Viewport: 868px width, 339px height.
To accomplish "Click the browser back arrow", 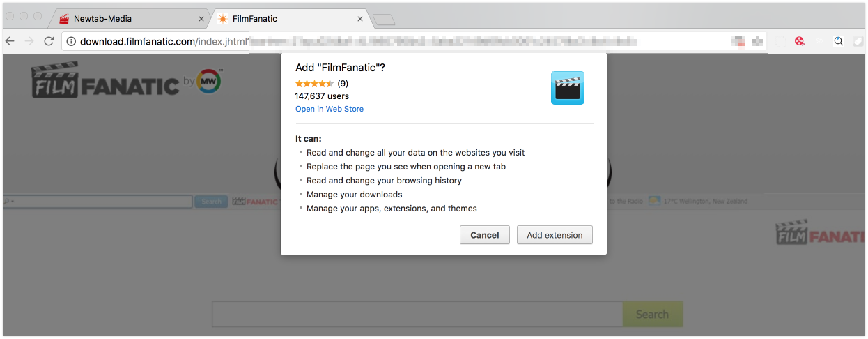I will [x=10, y=41].
